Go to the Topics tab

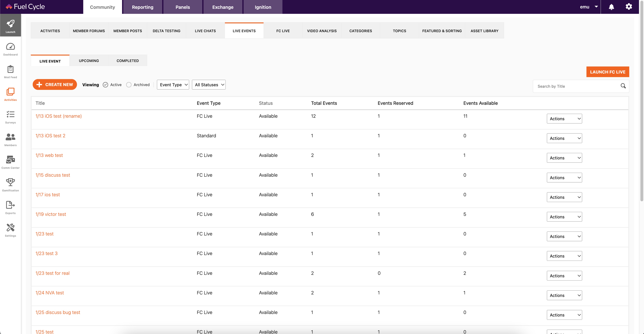(x=399, y=31)
